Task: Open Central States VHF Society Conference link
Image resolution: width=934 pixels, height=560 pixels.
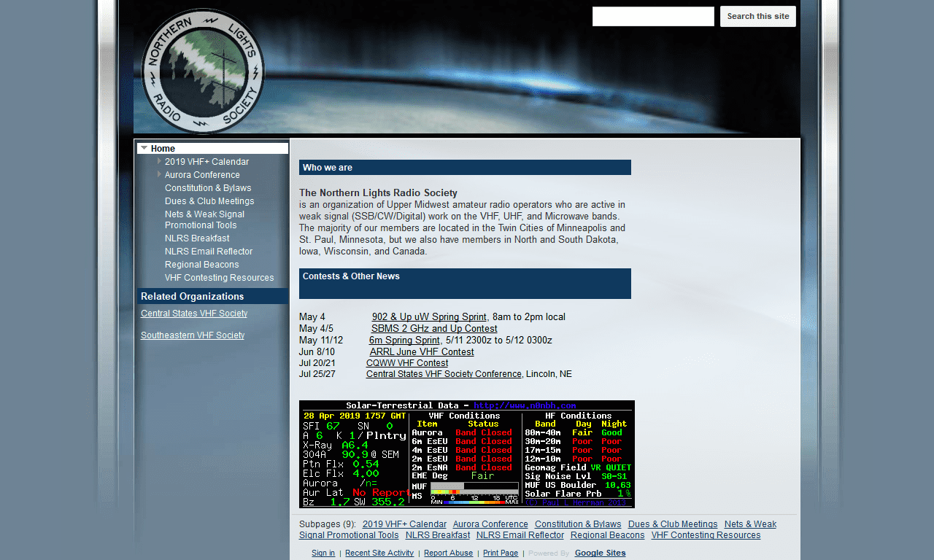Action: [444, 374]
